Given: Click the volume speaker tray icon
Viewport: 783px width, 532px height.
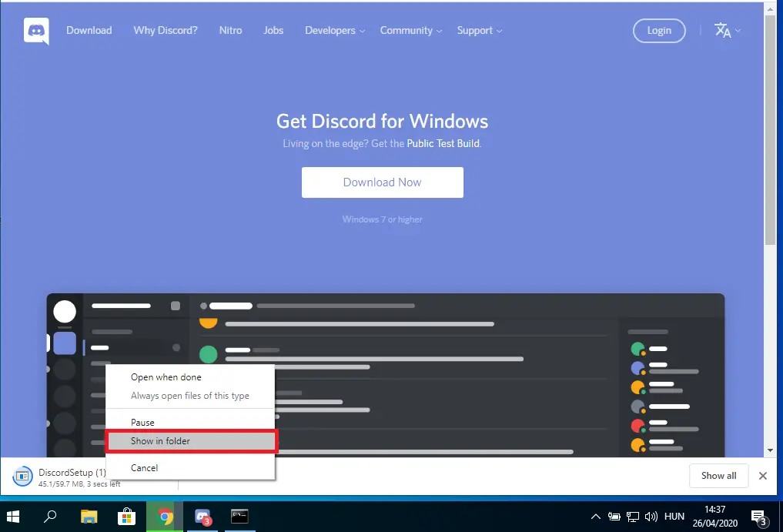Looking at the screenshot, I should (651, 517).
